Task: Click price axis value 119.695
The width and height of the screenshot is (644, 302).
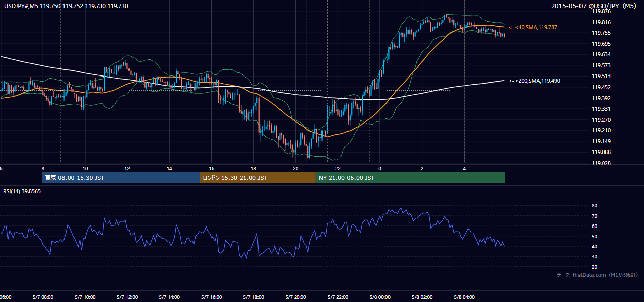Action: 601,44
